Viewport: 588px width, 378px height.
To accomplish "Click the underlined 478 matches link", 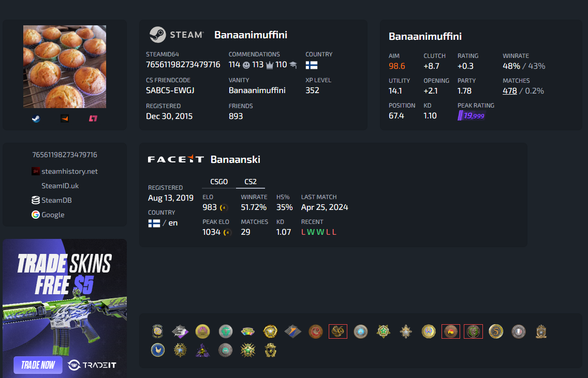I will click(x=510, y=91).
